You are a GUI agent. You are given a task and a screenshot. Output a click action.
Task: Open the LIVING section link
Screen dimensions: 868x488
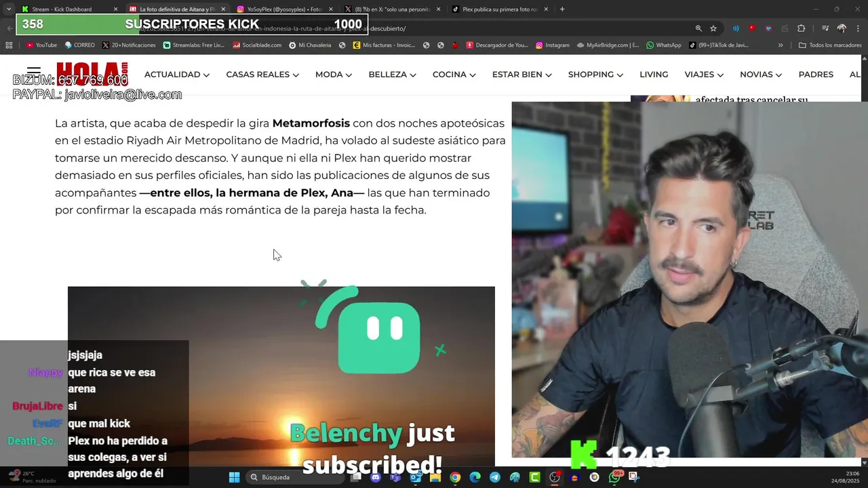coord(654,75)
